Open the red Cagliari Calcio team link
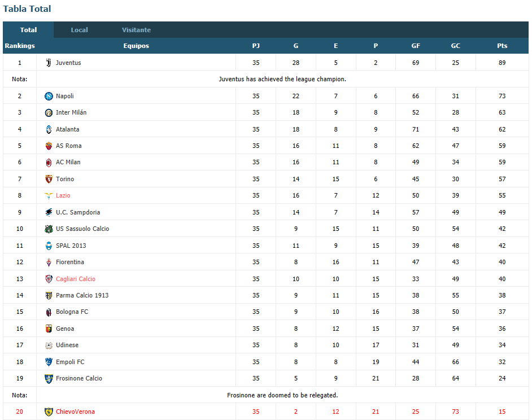 (x=75, y=279)
